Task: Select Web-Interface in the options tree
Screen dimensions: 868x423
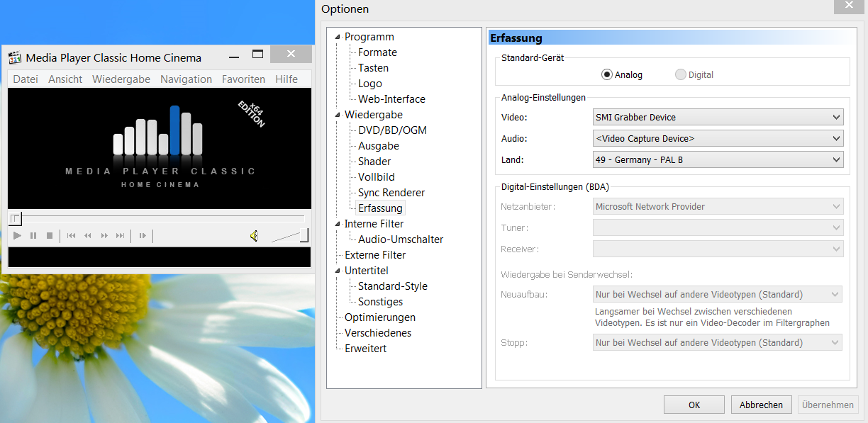Action: point(391,99)
